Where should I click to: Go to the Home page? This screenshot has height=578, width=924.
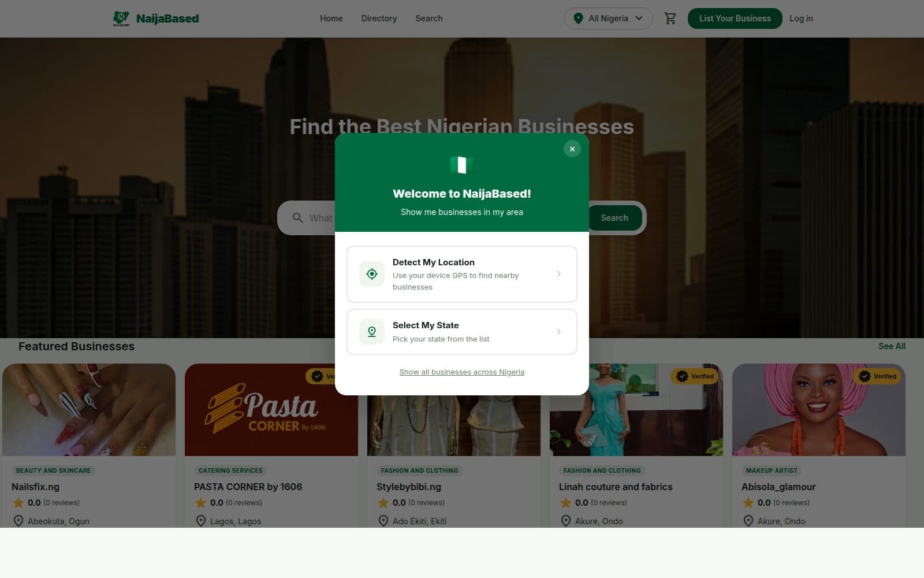pos(331,18)
